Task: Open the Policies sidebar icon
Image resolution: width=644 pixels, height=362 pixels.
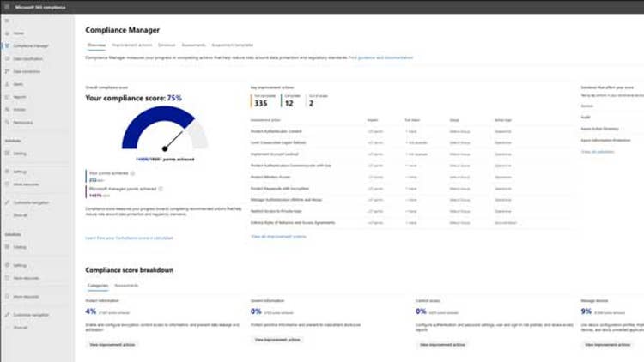Action: 6,110
